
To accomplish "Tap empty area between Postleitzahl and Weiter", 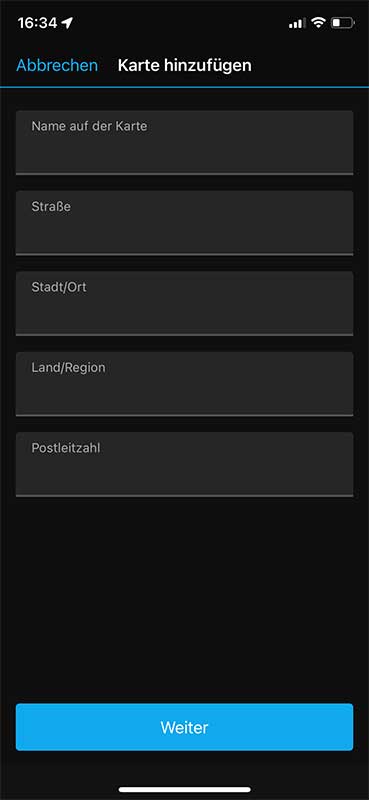I will coord(184,599).
